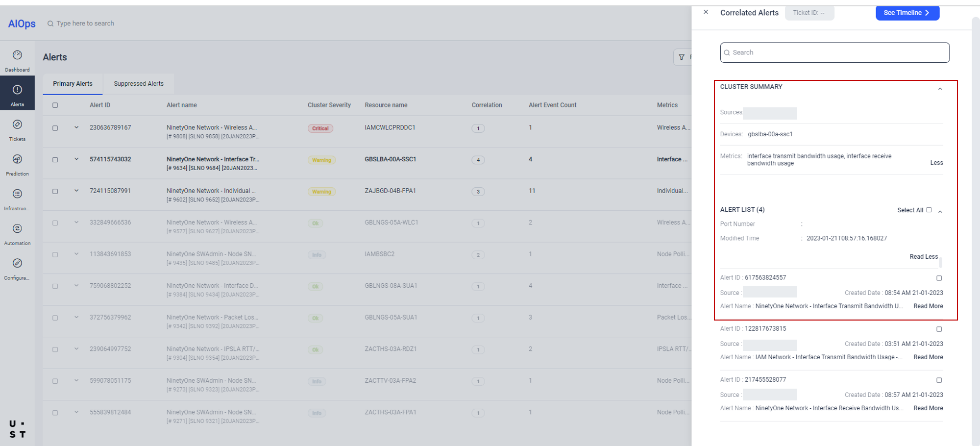The width and height of the screenshot is (980, 446).
Task: Collapse the Alert List section
Action: point(940,212)
